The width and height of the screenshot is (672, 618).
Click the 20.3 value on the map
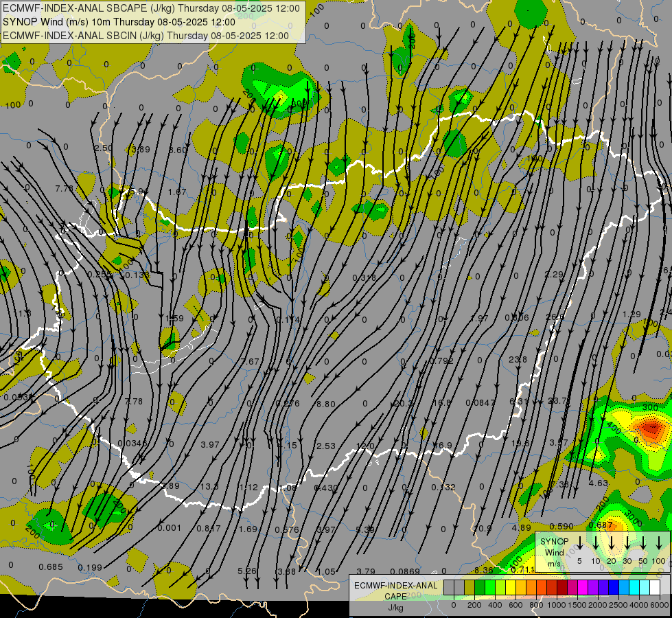click(404, 404)
